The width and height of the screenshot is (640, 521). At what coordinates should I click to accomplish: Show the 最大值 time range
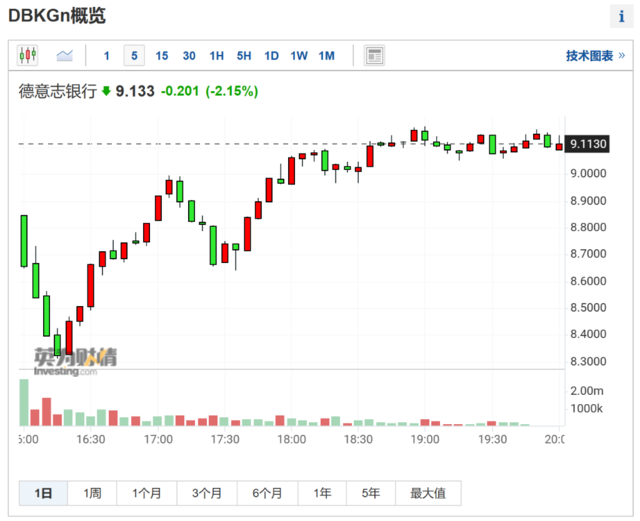point(428,493)
